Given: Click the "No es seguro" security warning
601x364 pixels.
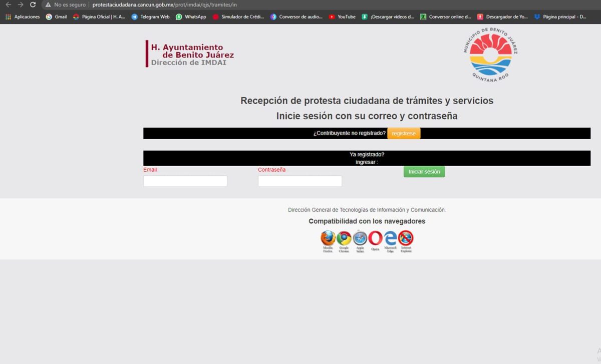Looking at the screenshot, I should tap(66, 5).
